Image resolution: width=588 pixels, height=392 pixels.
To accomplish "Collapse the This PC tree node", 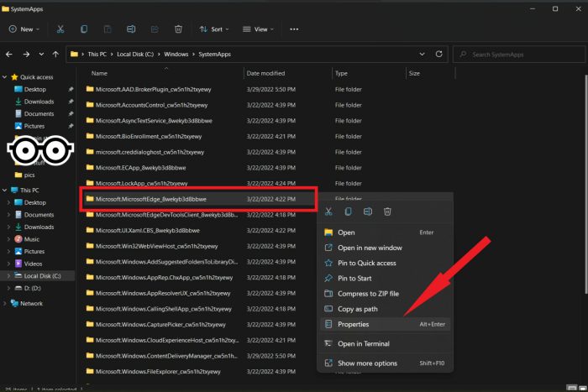I will [x=5, y=191].
